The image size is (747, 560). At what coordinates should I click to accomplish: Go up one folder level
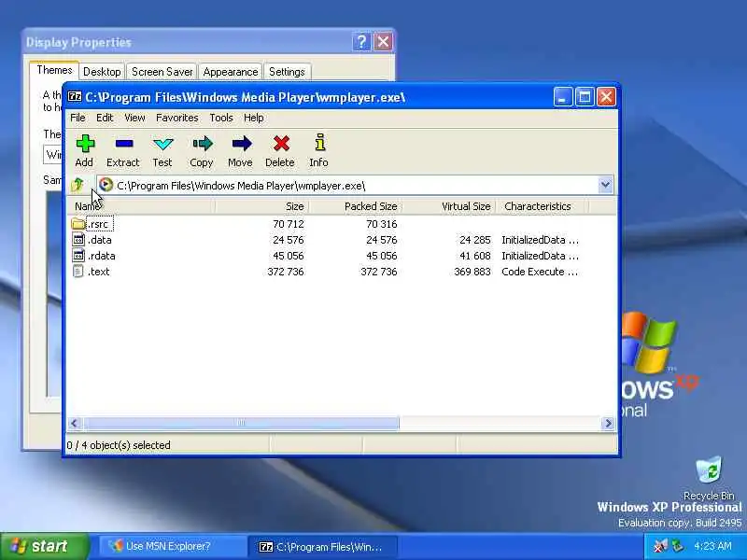click(x=78, y=184)
